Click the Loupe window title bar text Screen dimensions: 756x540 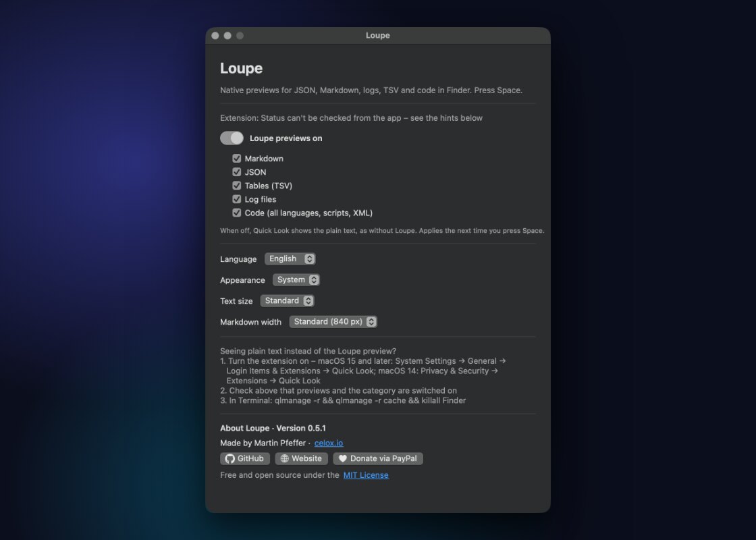point(378,36)
